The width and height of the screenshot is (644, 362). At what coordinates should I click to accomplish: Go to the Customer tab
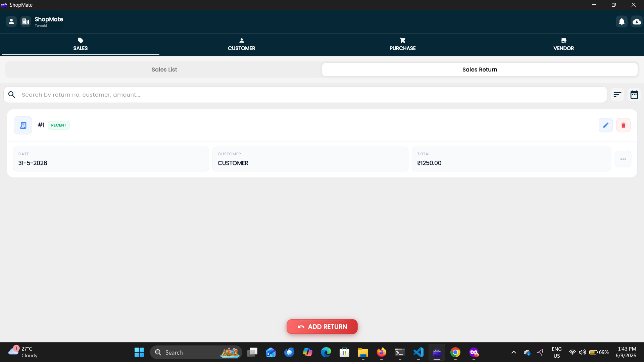(x=241, y=44)
